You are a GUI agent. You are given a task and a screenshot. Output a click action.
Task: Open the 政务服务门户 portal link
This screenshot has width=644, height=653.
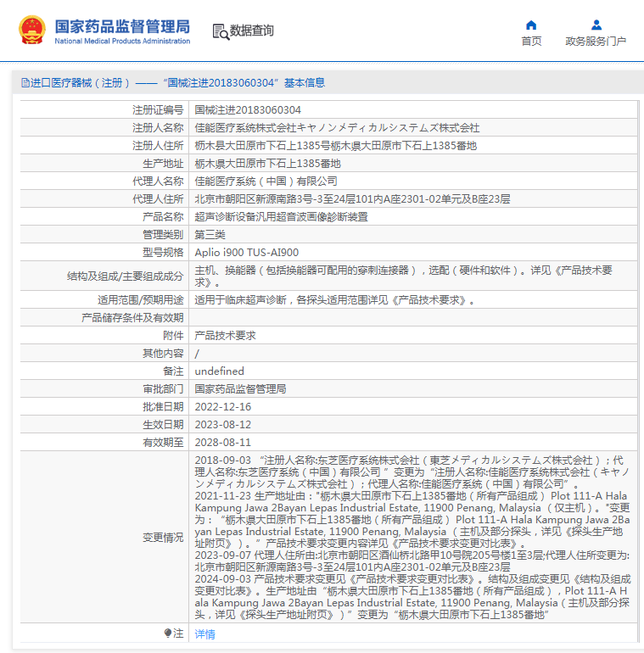[596, 42]
